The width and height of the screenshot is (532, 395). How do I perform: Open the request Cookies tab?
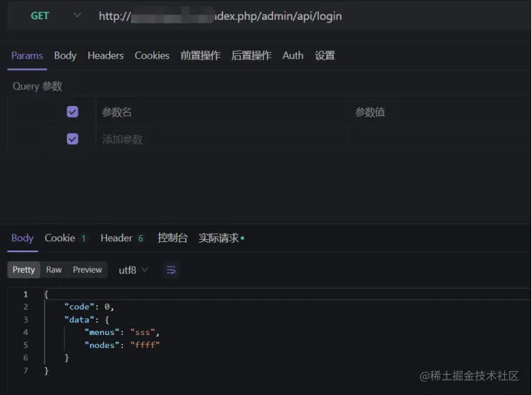tap(152, 55)
